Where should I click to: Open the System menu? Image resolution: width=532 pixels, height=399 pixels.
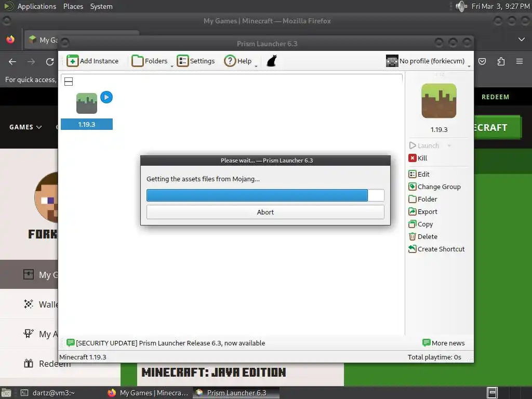coord(101,6)
